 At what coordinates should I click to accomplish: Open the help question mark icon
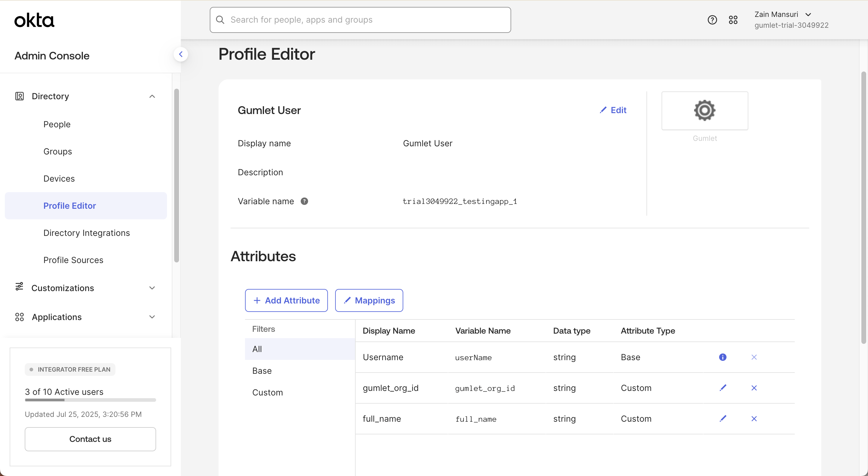tap(712, 20)
